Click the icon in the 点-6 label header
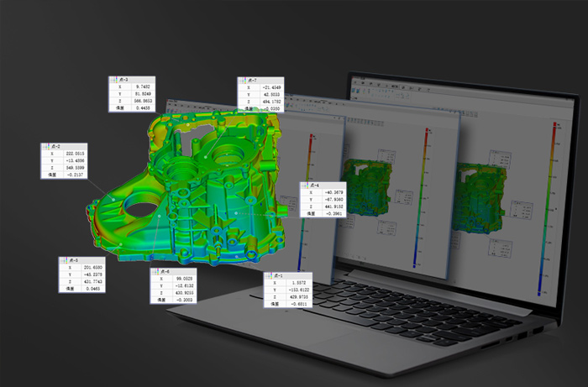588x387 pixels. pos(155,271)
